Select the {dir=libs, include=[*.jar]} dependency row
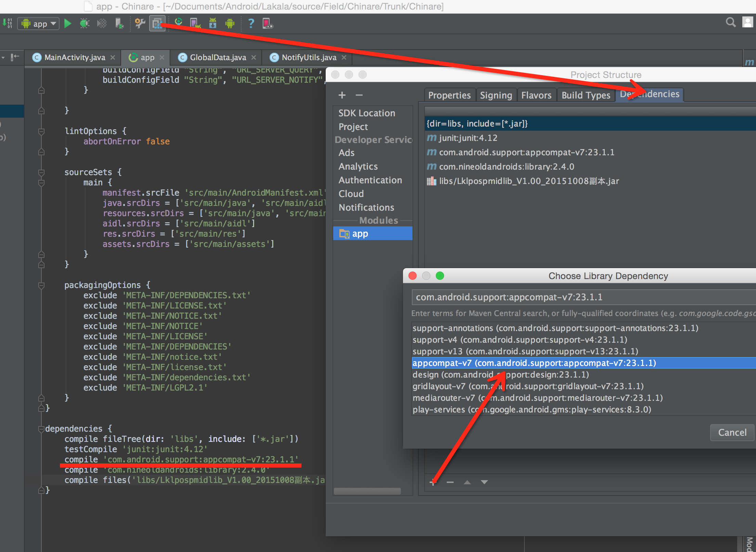Screen dimensions: 756x552 coord(590,123)
